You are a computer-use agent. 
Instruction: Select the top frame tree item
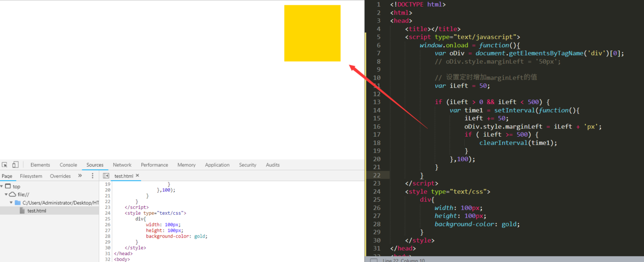[x=17, y=187]
